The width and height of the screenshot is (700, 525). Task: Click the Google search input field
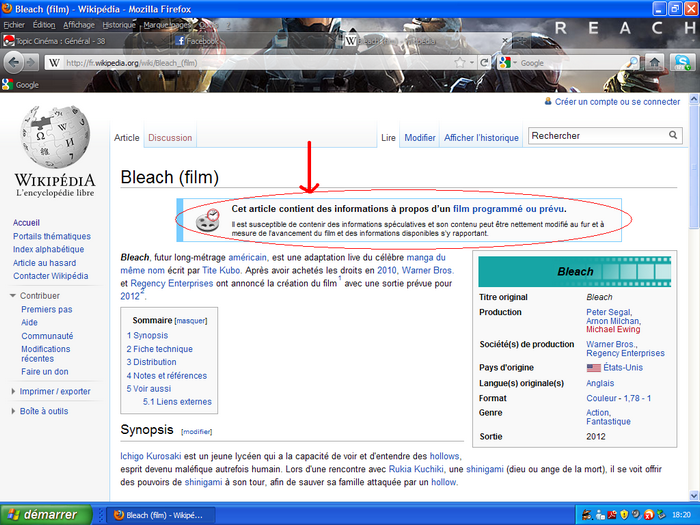tap(572, 63)
